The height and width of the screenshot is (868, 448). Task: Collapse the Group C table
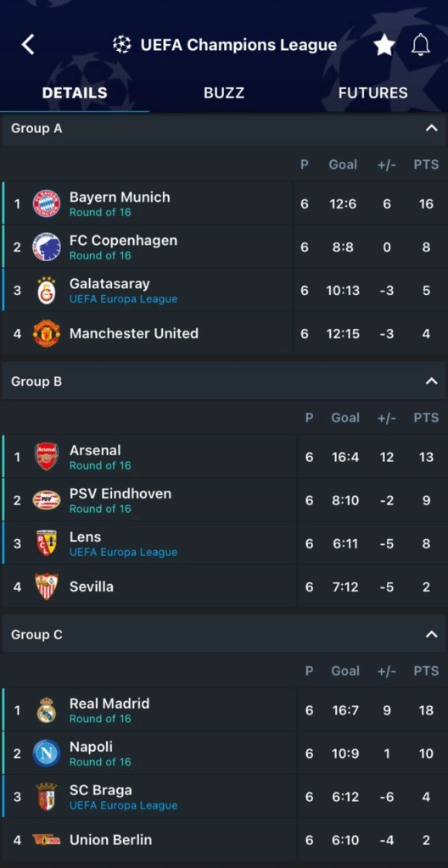431,634
